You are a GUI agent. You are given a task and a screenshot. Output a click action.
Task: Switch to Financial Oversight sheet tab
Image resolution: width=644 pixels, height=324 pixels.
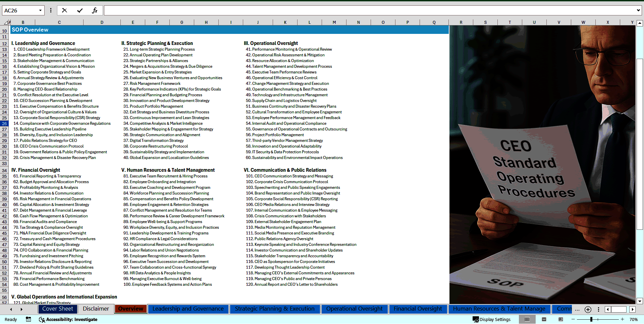pos(418,309)
